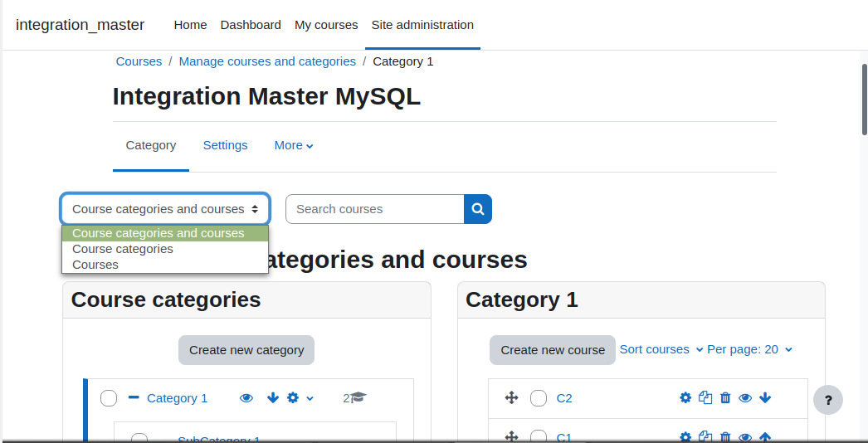Screen dimensions: 868x443
Task: Copy course C2 using duplicate icon
Action: click(x=705, y=397)
